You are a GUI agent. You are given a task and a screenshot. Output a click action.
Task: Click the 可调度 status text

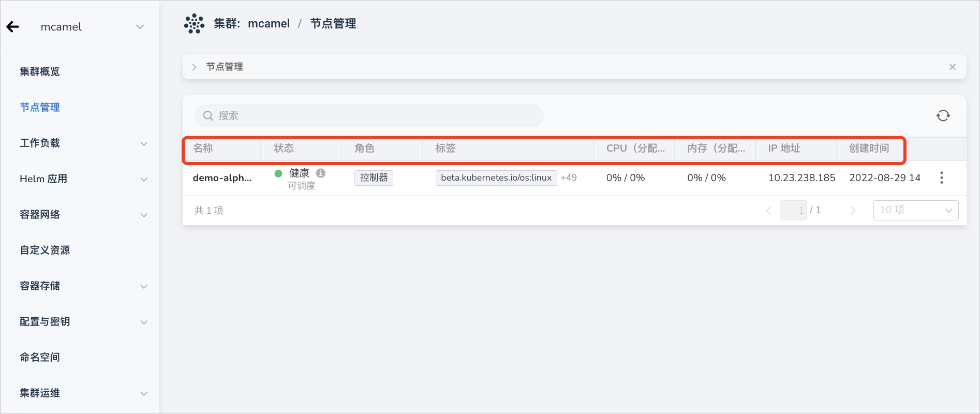[302, 186]
